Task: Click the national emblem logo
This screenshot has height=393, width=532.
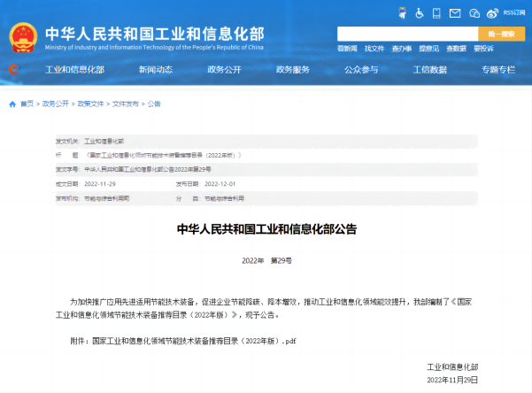Action: (x=23, y=38)
